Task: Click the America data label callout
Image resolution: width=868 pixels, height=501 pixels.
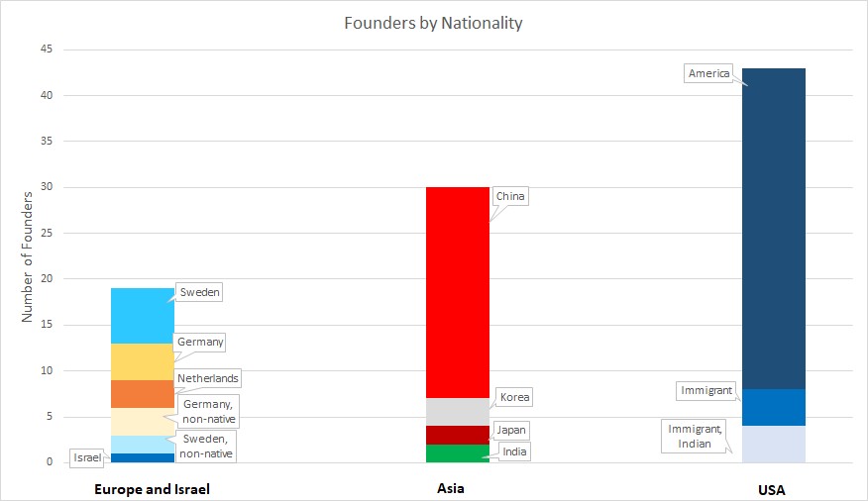Action: [708, 73]
